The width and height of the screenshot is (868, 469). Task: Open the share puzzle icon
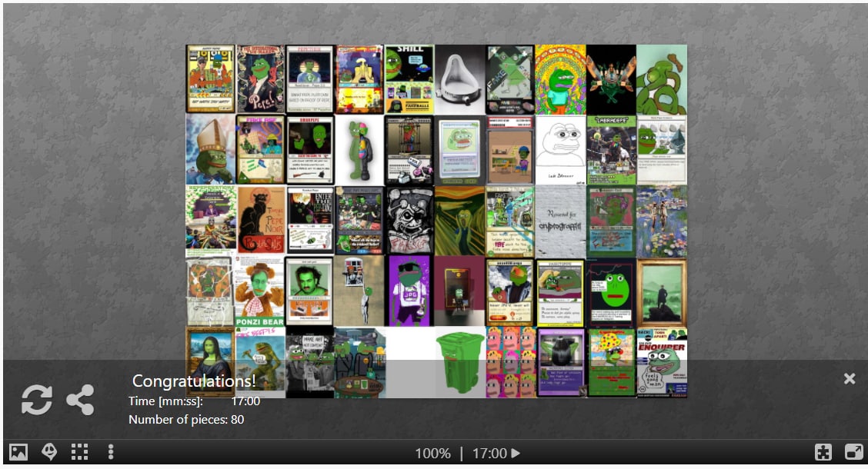click(80, 400)
